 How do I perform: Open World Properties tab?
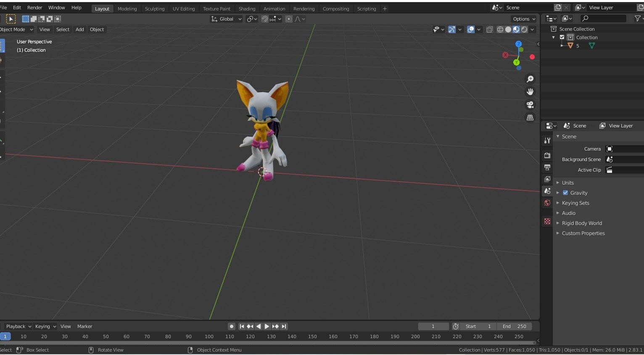(x=547, y=203)
